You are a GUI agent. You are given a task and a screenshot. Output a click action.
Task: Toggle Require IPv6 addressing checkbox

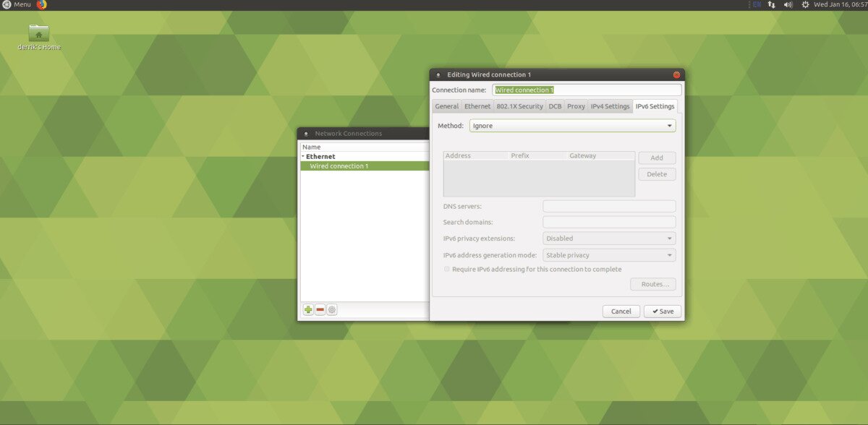(x=447, y=270)
